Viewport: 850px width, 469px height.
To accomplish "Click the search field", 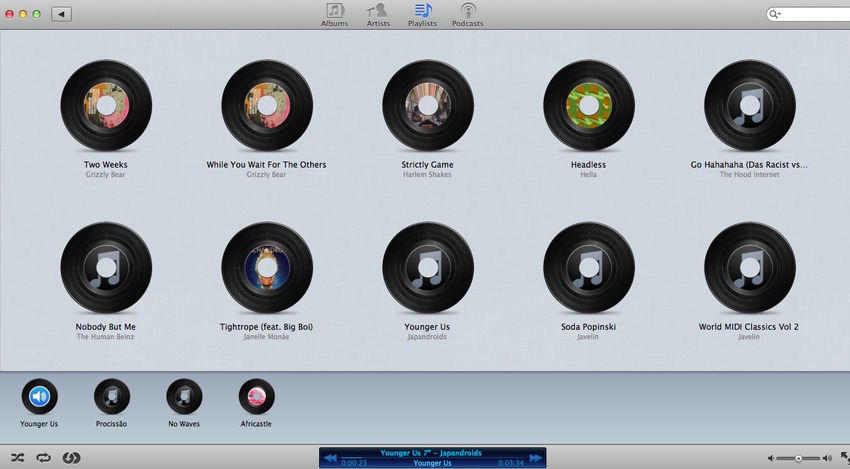I will (812, 14).
